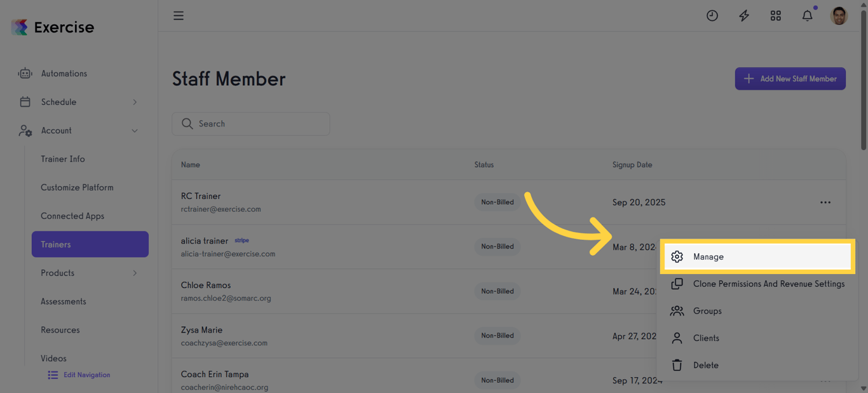The image size is (868, 393).
Task: Open the user profile avatar
Action: click(839, 16)
